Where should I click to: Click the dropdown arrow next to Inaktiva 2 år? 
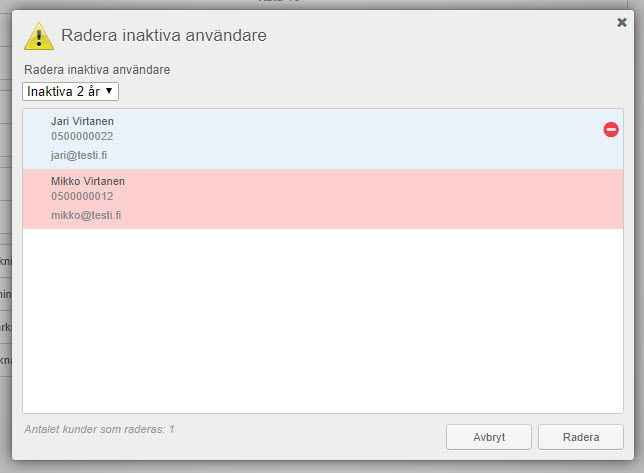click(109, 90)
